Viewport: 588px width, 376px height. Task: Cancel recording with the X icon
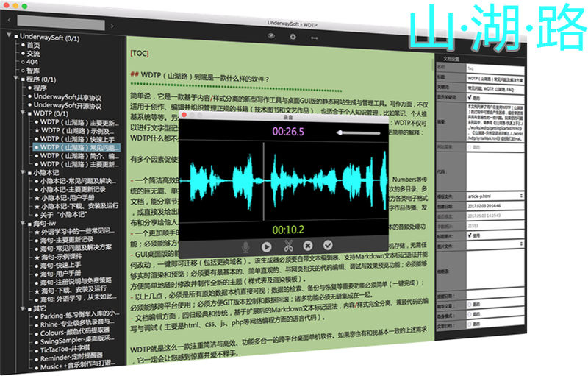[308, 246]
